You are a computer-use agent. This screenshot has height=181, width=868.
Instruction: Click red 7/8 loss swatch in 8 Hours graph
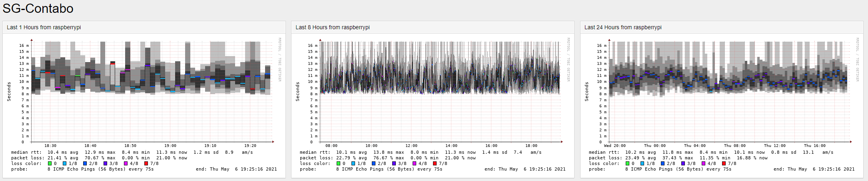click(435, 163)
